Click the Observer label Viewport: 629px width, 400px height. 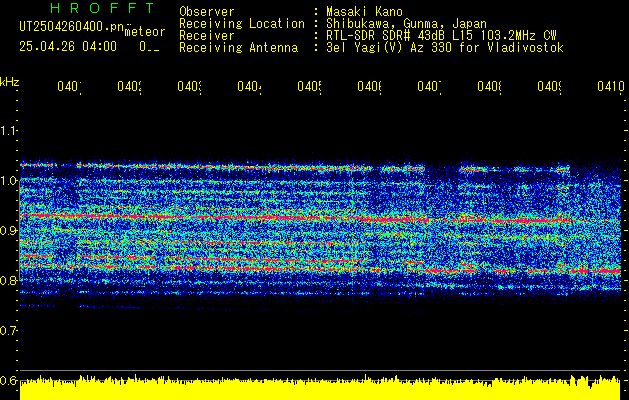pyautogui.click(x=207, y=12)
